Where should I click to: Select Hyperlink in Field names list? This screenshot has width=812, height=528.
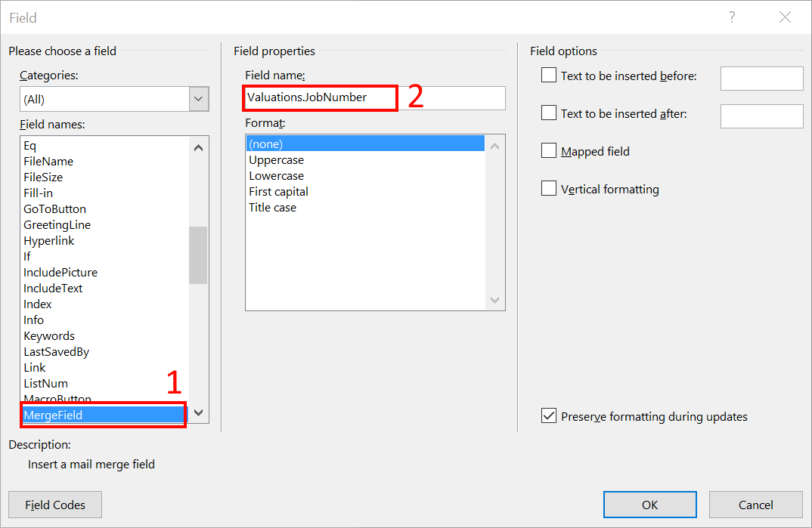49,241
